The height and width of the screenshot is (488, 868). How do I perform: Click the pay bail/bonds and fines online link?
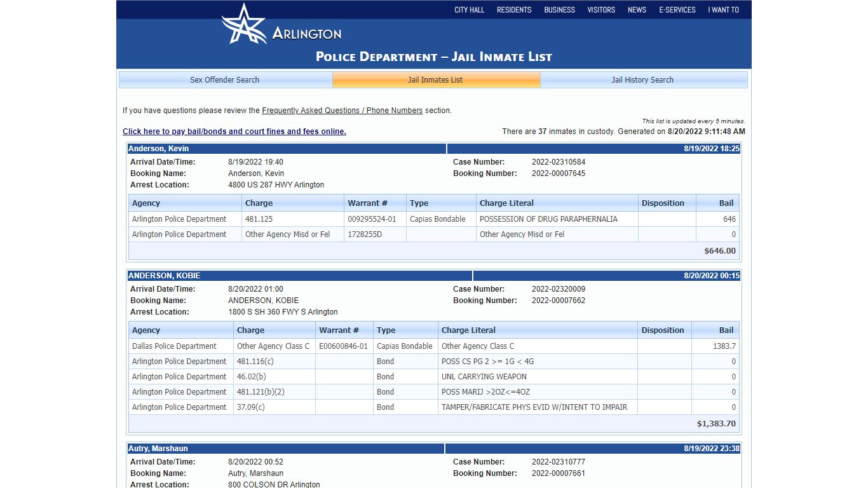click(234, 132)
